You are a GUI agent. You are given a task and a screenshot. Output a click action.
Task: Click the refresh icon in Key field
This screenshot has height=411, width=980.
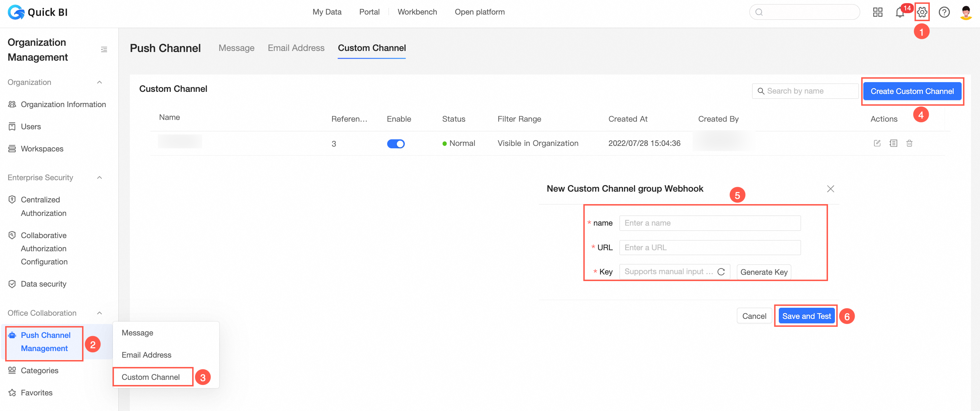721,272
